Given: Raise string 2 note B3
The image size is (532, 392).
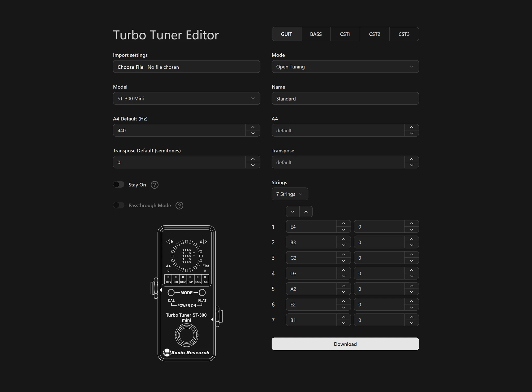Looking at the screenshot, I should tap(344, 239).
